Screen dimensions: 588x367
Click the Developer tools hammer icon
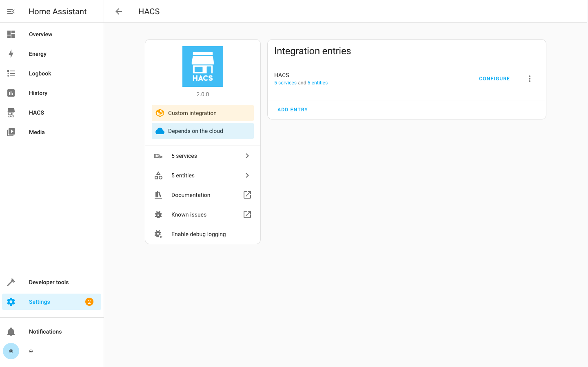(x=11, y=282)
